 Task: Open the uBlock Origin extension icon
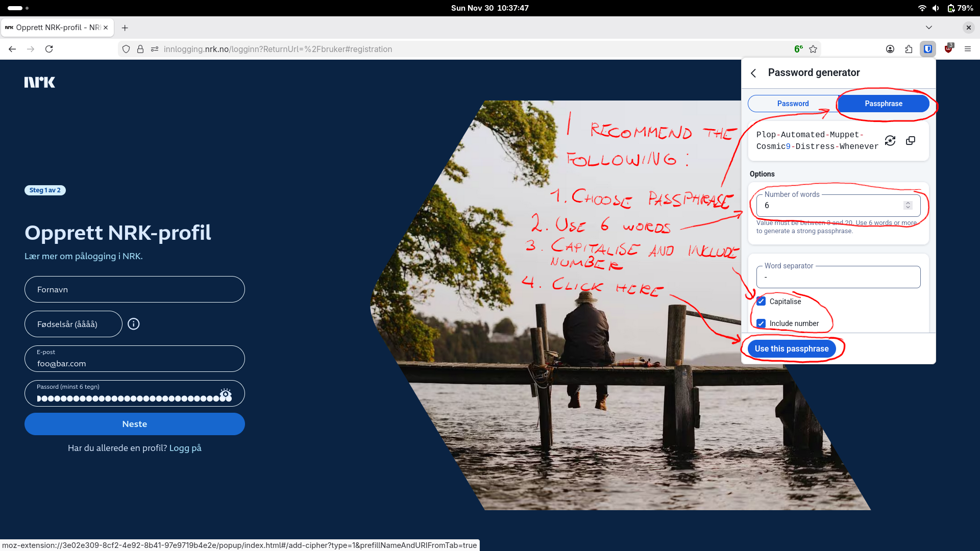[948, 49]
